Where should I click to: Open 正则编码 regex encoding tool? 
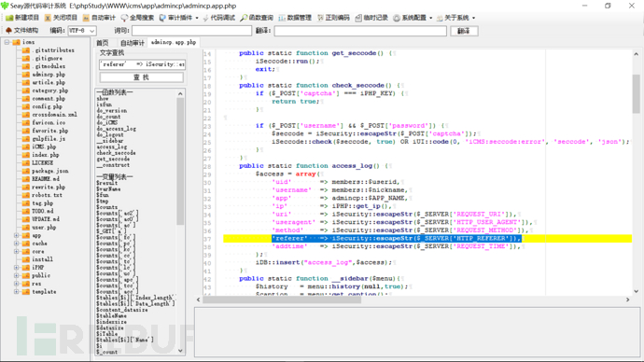coord(333,18)
